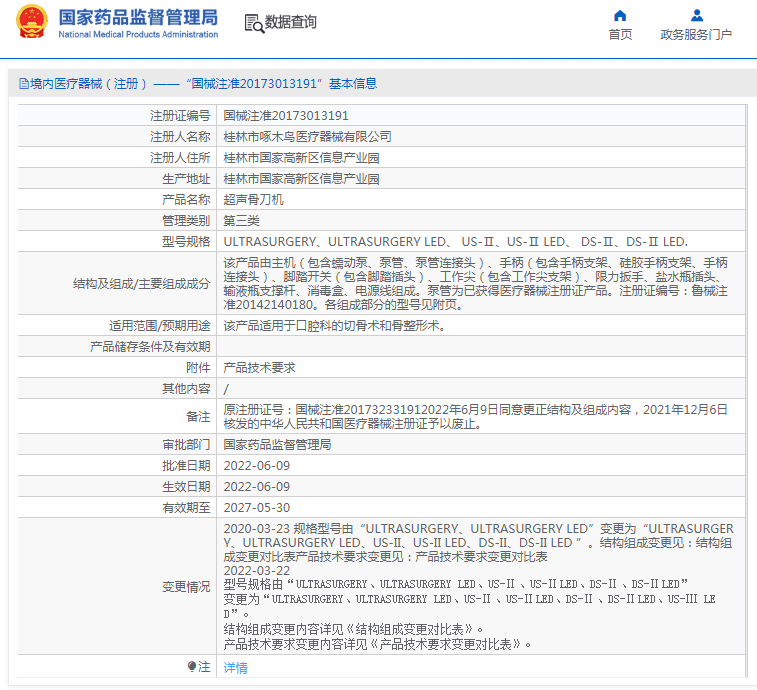757x690 pixels.
Task: Click the 注册人名称 label cell
Action: pos(180,137)
